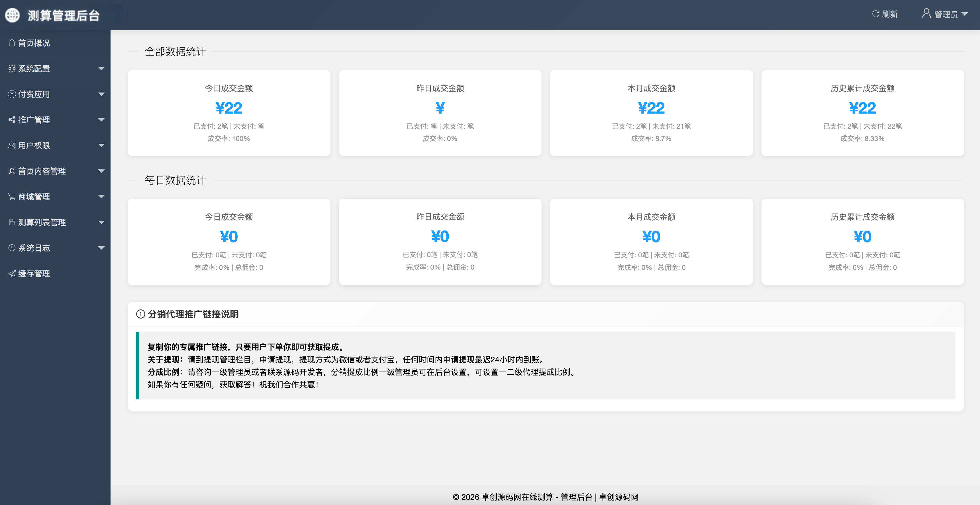Expand the 推广管理 section arrow

pos(101,120)
